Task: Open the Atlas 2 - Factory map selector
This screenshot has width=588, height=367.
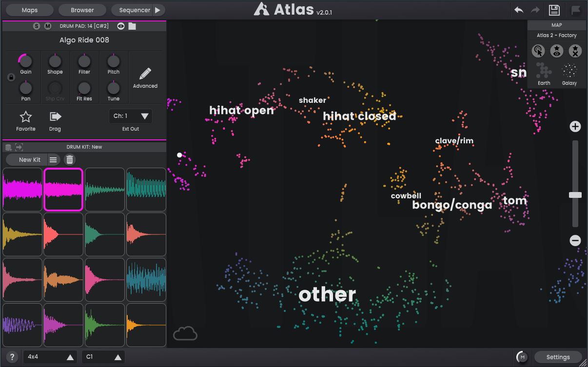Action: pos(557,35)
